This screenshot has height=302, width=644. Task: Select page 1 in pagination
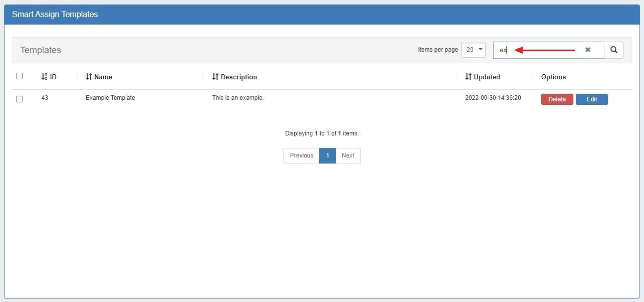click(x=327, y=156)
